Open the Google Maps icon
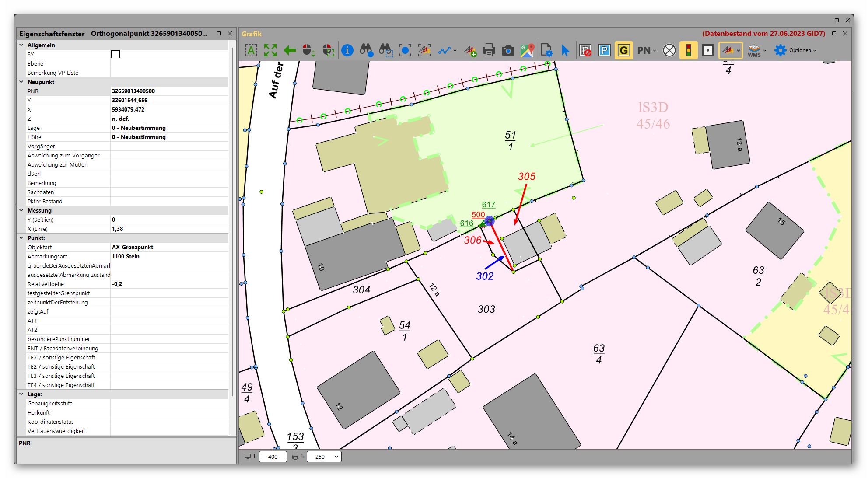The width and height of the screenshot is (868, 478). [x=527, y=50]
